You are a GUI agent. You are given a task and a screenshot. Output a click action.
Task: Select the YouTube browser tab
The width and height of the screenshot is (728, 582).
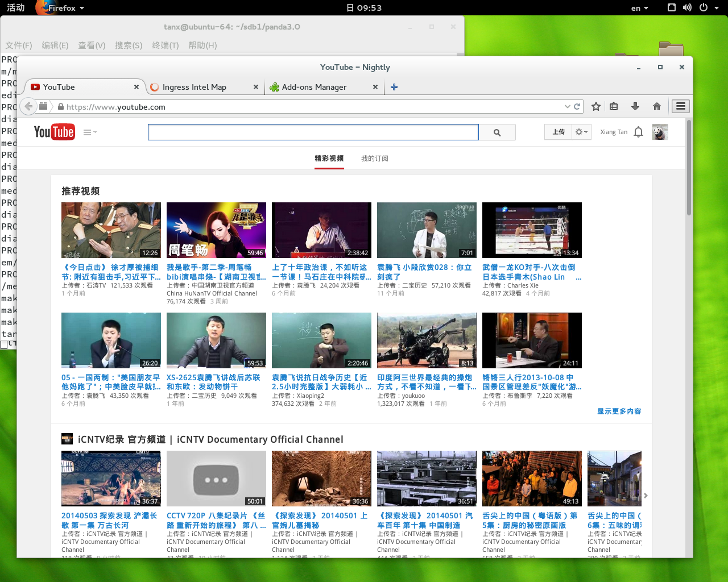click(x=85, y=87)
